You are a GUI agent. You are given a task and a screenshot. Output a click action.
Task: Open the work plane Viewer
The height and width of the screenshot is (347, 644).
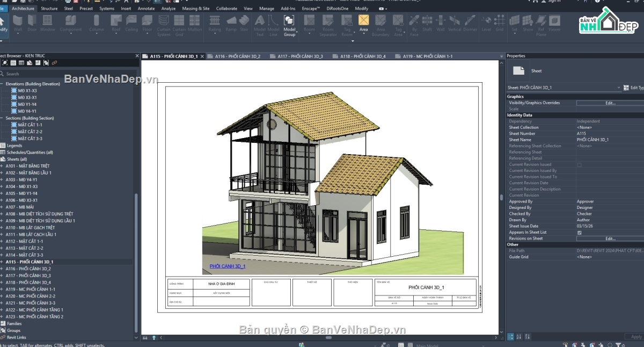click(x=554, y=23)
